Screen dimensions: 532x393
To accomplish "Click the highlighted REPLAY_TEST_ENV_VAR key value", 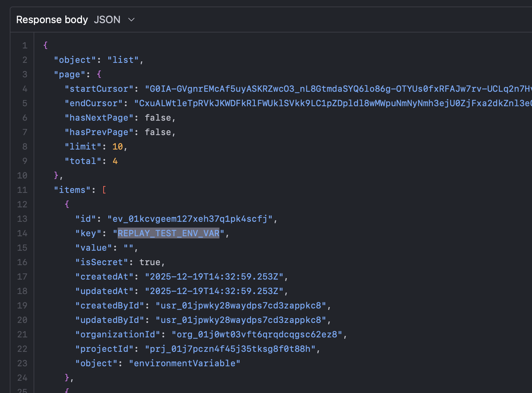I will [169, 233].
